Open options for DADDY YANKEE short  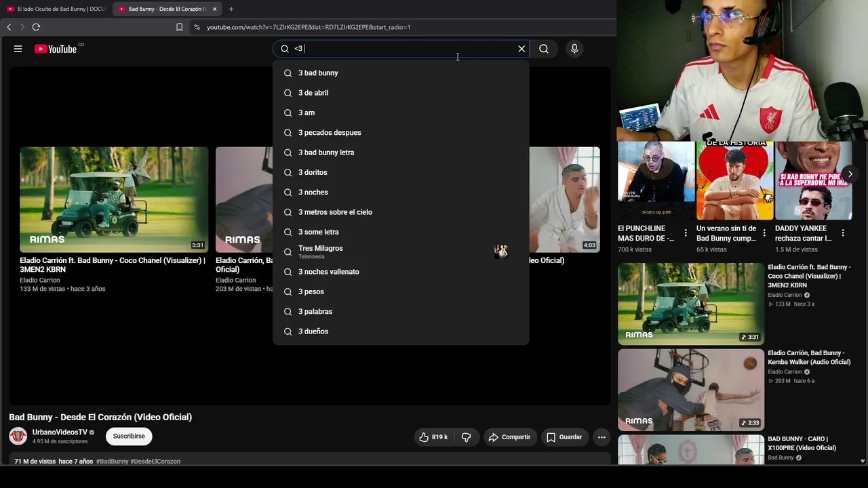coord(843,233)
